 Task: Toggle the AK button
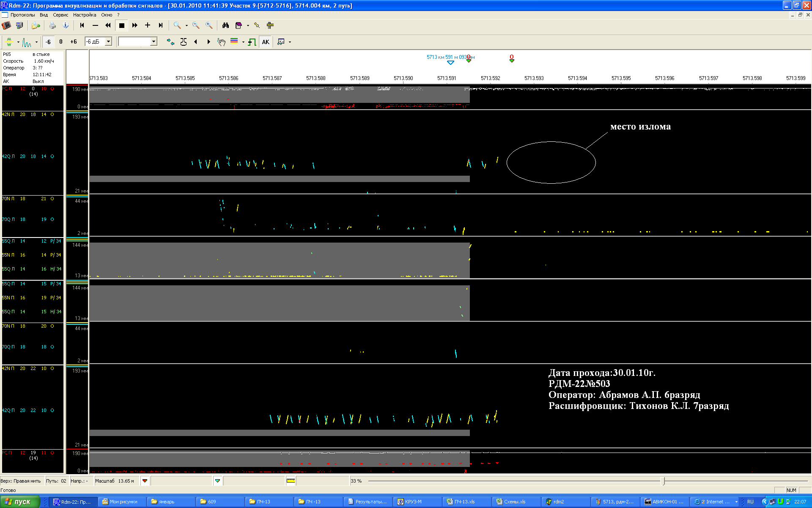tap(266, 42)
